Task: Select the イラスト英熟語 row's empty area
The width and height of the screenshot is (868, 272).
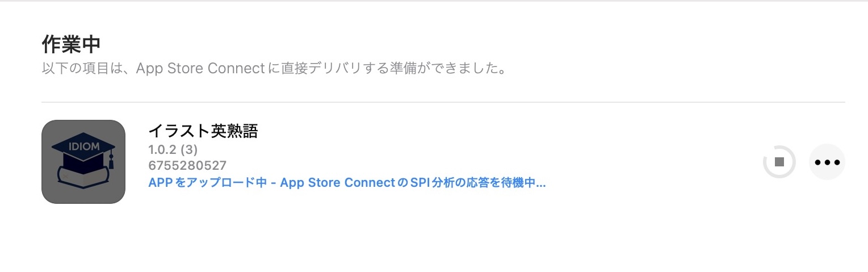Action: coord(624,162)
